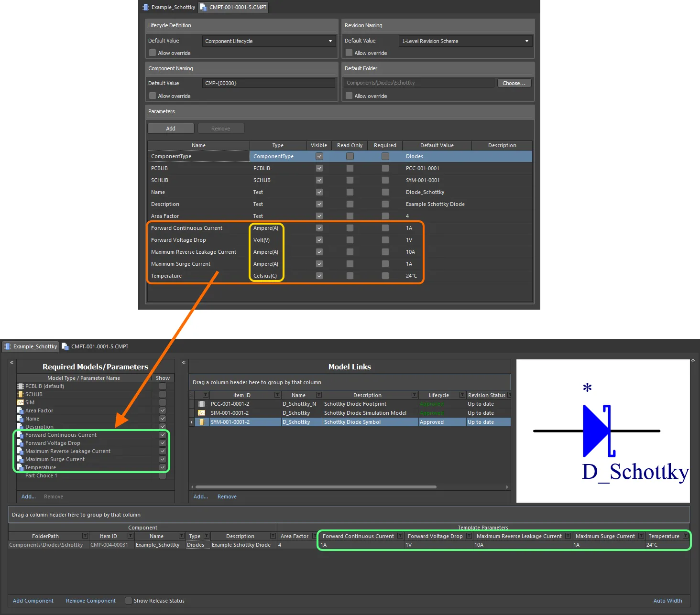Click the SCHLIB schematic symbol icon

point(20,394)
